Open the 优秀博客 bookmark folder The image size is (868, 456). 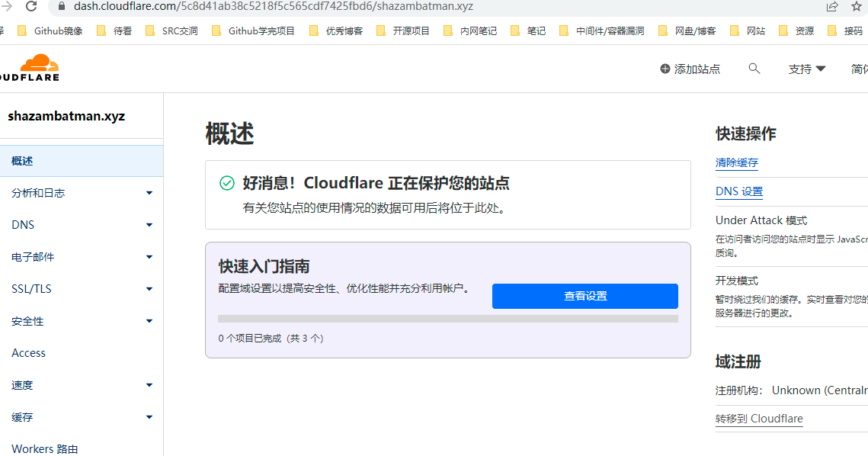point(336,31)
